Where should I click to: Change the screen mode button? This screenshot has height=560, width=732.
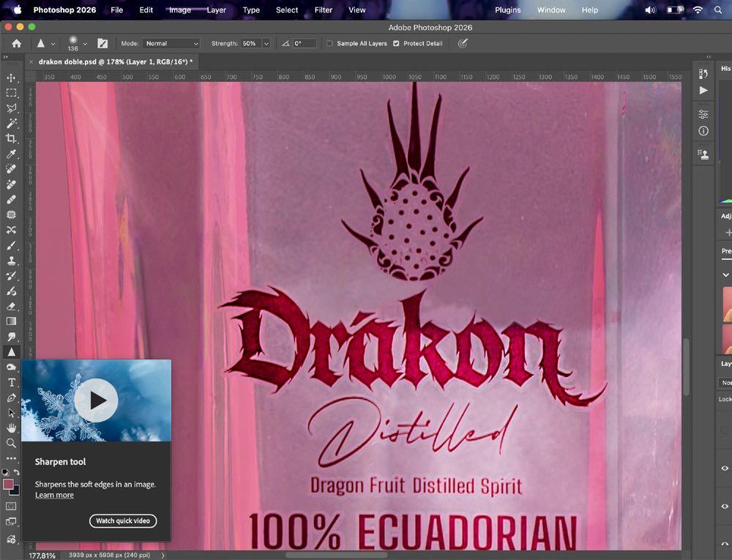point(11,522)
